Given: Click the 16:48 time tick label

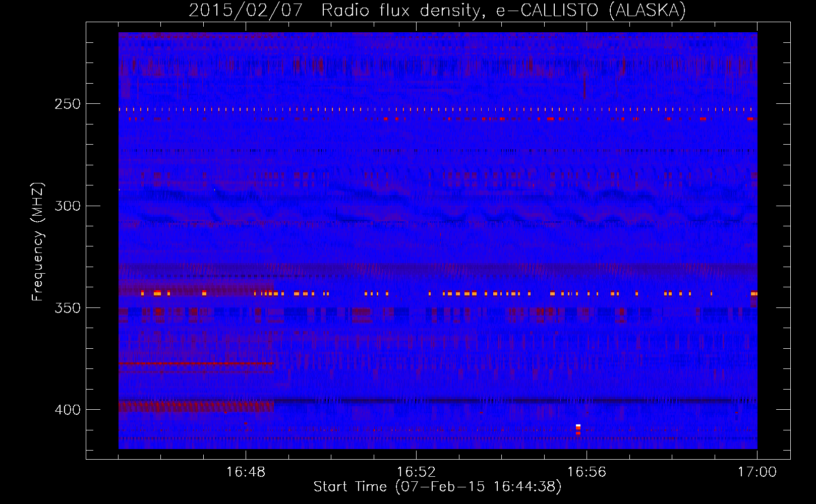Looking at the screenshot, I should (x=246, y=472).
